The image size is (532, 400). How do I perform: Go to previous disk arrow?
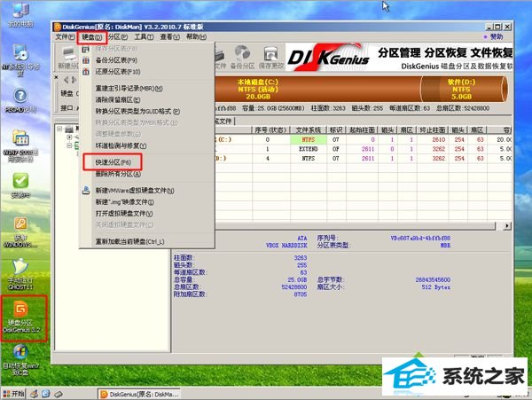[66, 80]
